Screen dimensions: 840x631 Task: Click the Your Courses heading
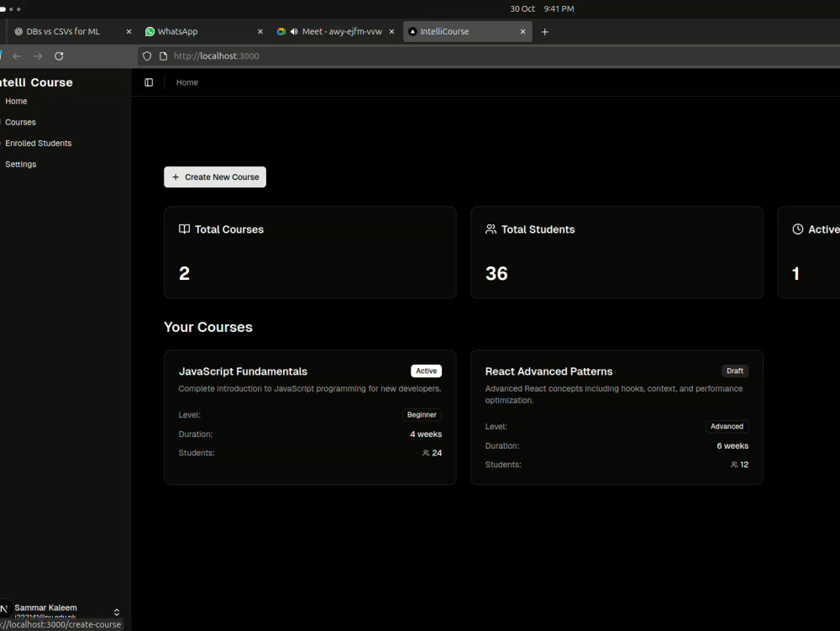coord(207,327)
